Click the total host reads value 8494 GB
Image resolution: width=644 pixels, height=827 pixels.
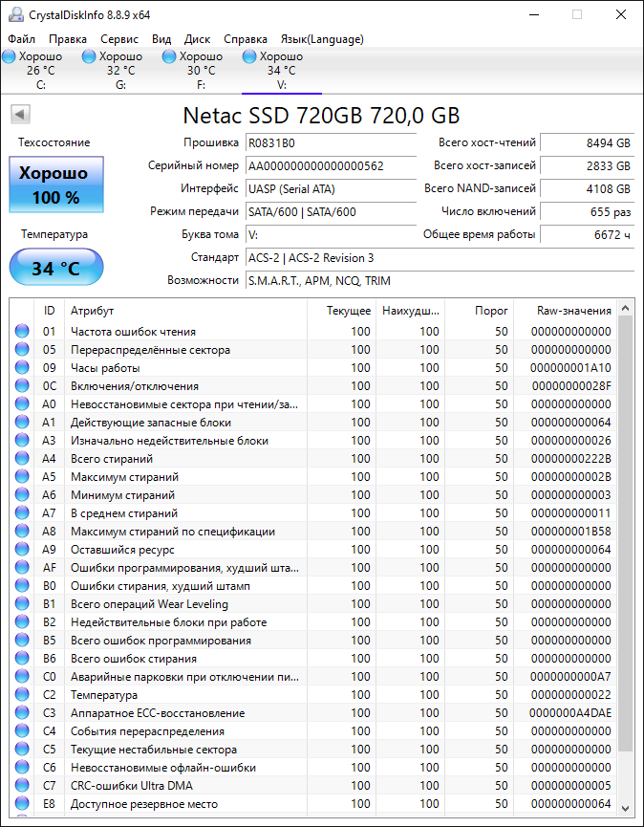587,142
